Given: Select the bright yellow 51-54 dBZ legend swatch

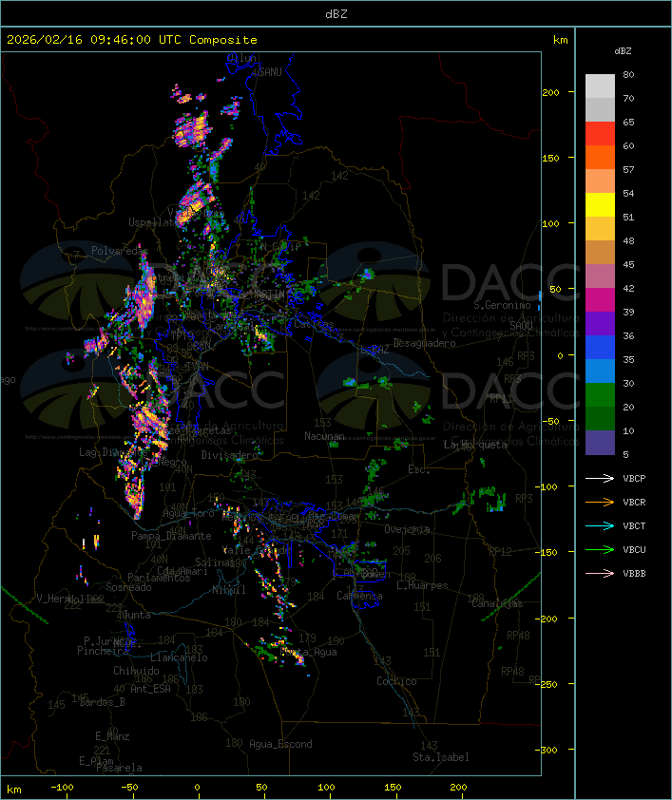Looking at the screenshot, I should coord(600,205).
